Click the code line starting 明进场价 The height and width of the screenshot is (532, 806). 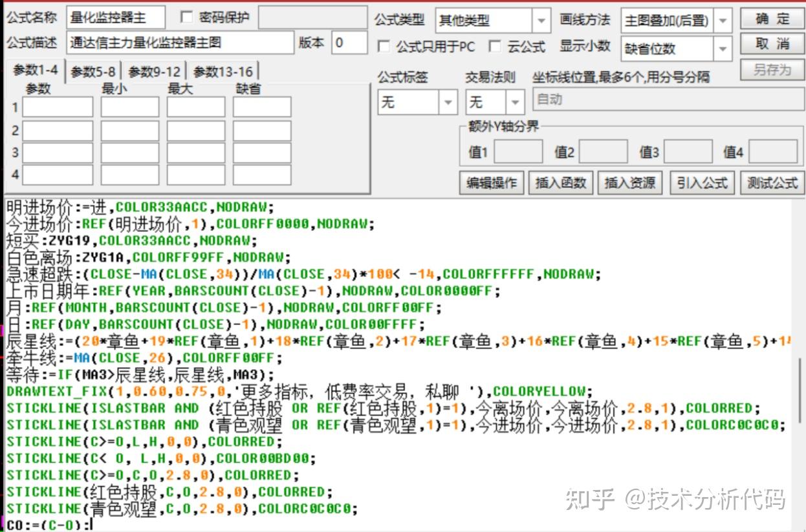pos(140,207)
